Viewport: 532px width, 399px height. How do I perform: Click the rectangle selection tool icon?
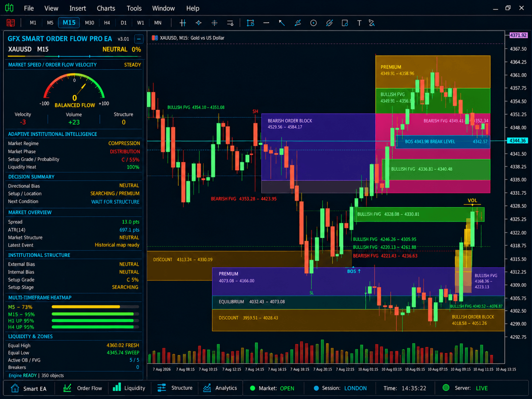pyautogui.click(x=250, y=23)
